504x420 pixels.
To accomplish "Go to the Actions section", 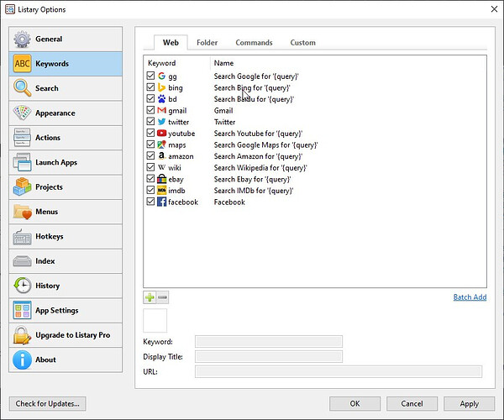I will coord(66,138).
